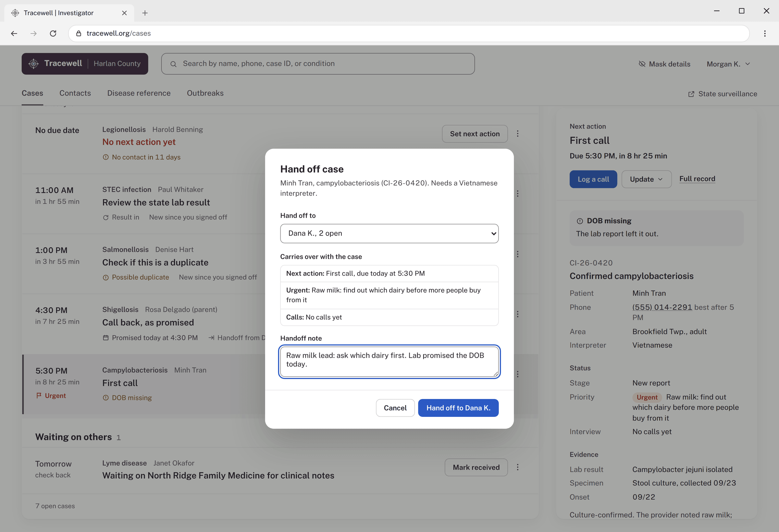Image resolution: width=779 pixels, height=532 pixels.
Task: Toggle Mask details
Action: 664,64
